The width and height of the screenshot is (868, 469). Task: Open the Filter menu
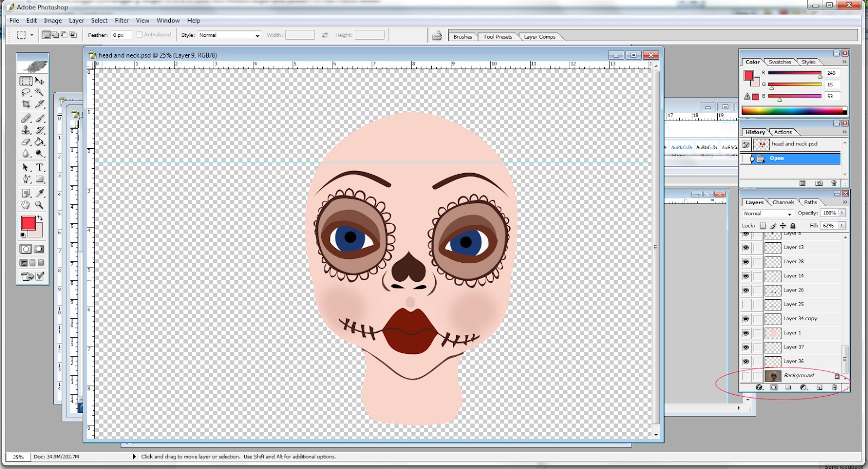(122, 21)
